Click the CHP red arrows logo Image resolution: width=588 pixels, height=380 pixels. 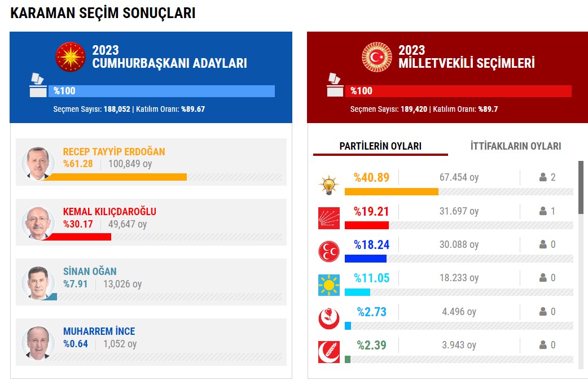328,218
